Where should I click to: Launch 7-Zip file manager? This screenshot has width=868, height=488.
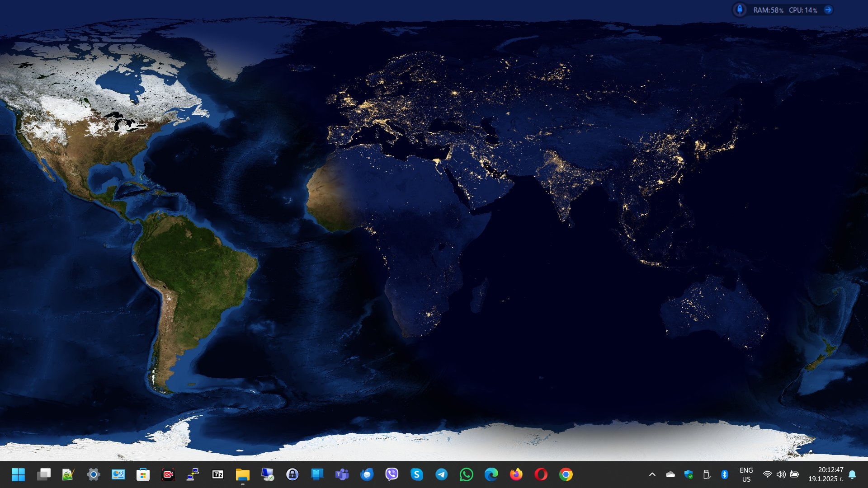click(x=218, y=474)
